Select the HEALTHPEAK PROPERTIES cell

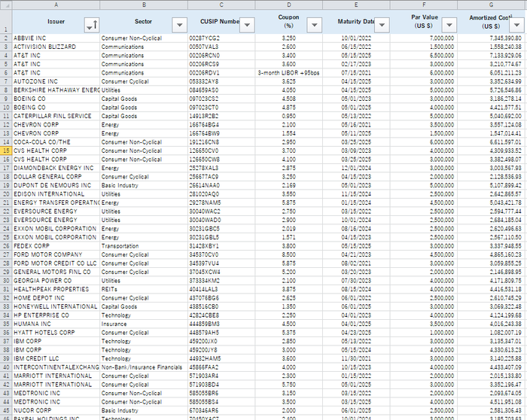[56, 289]
